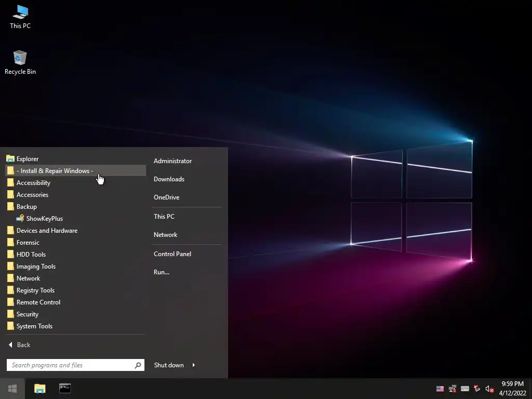
Task: Open the Registry Tools folder
Action: pyautogui.click(x=75, y=290)
